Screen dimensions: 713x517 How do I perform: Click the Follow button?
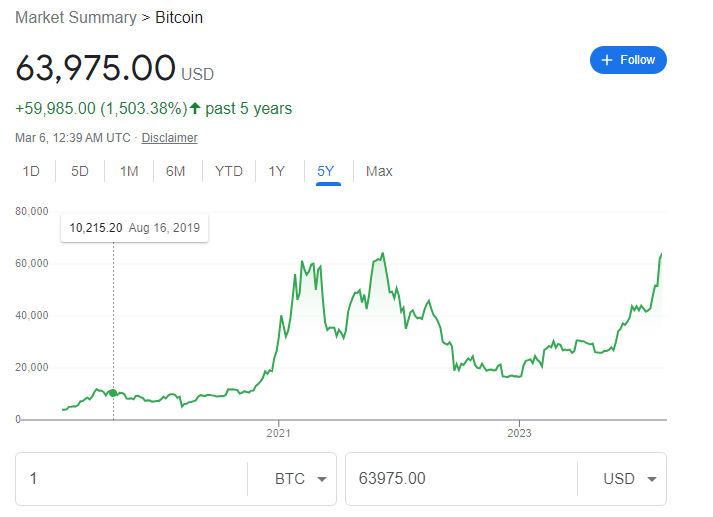(628, 60)
